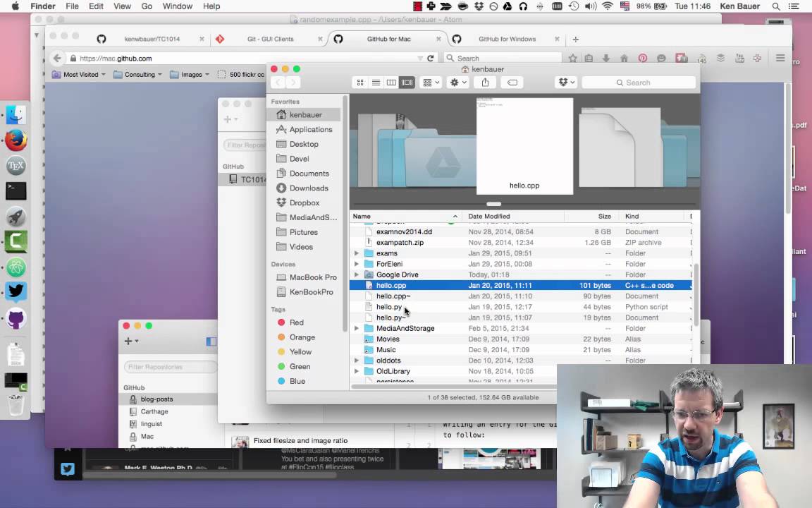Screen dimensions: 812x508
Task: Switch to the kenwbauer/TC1014 tab
Action: (x=152, y=39)
